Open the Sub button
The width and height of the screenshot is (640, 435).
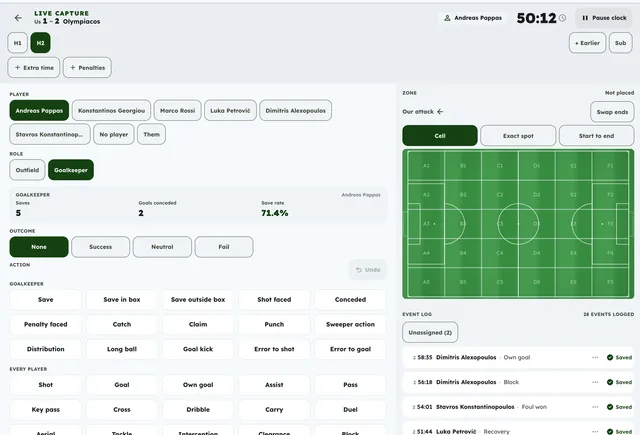click(620, 43)
